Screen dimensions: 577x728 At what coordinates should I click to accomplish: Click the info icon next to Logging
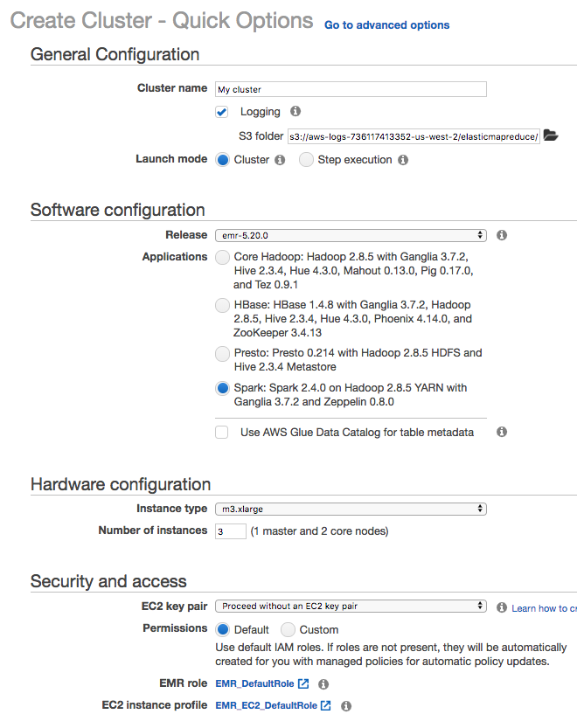295,112
